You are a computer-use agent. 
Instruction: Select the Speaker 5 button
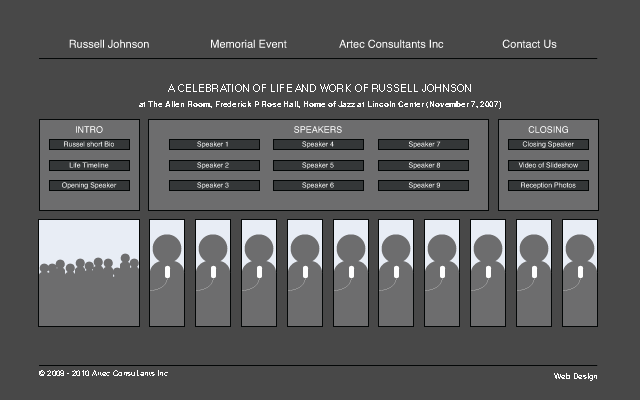pos(318,165)
